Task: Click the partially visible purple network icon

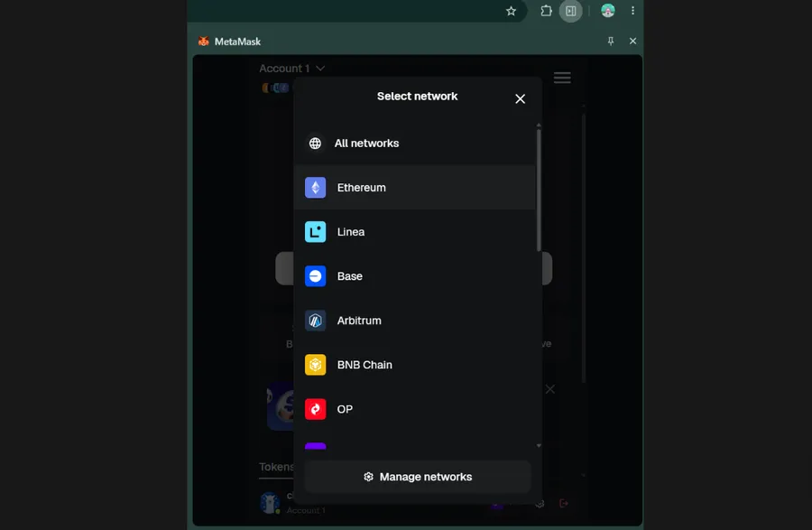Action: [316, 446]
